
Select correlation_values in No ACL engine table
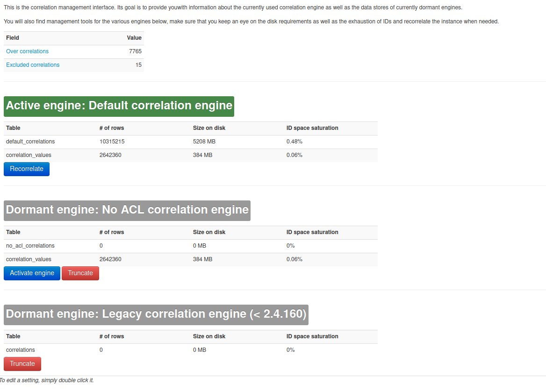[29, 259]
